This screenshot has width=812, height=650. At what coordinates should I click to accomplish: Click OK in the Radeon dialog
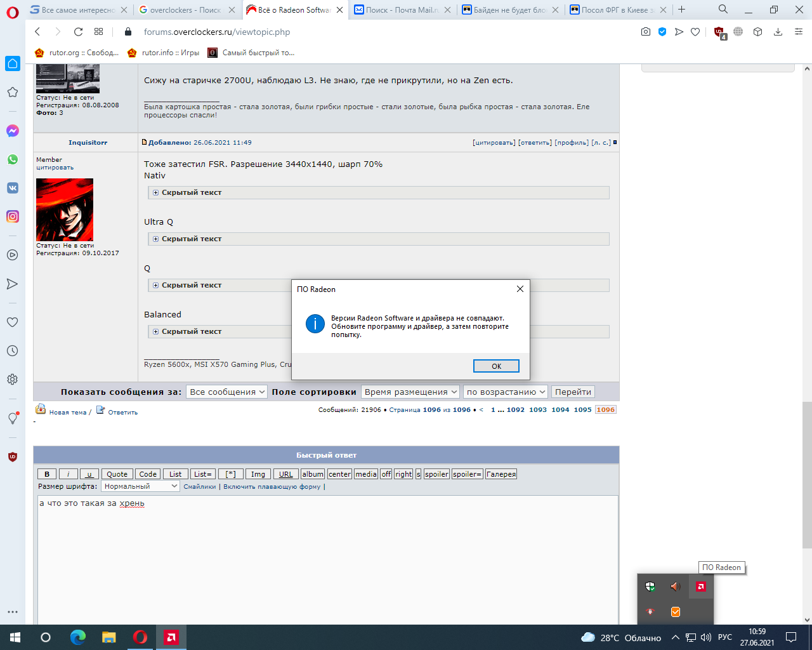point(496,366)
